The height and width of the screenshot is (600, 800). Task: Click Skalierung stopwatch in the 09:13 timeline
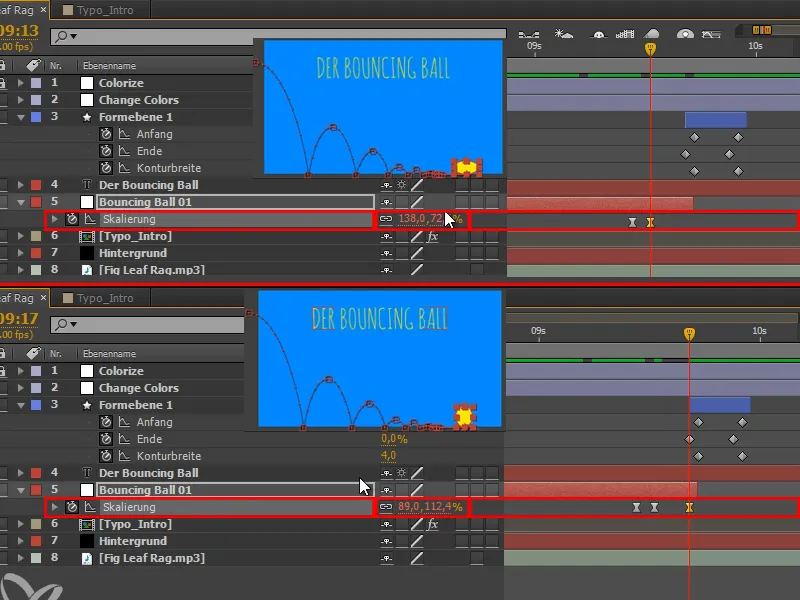(72, 219)
